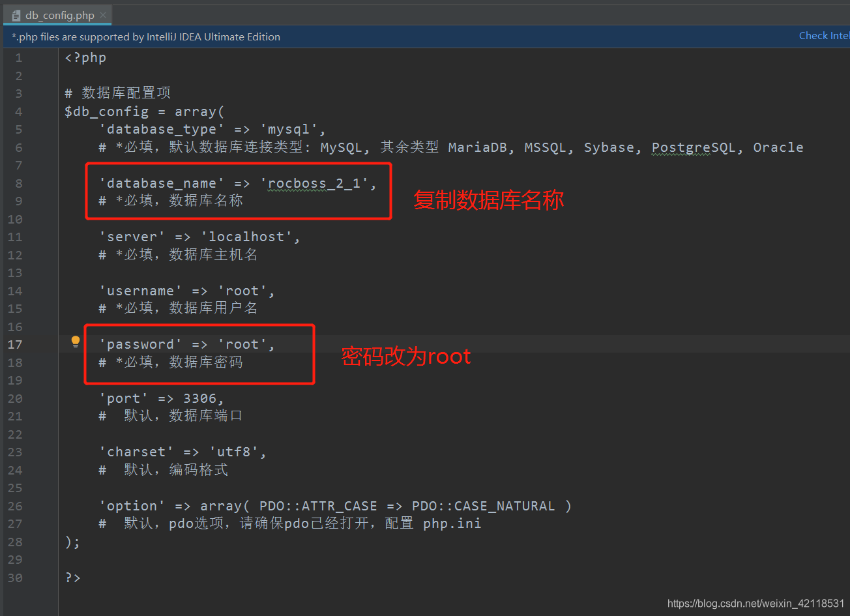Screen dimensions: 850x616
Task: Click the PostgreSQL word in the comment
Action: coord(694,147)
